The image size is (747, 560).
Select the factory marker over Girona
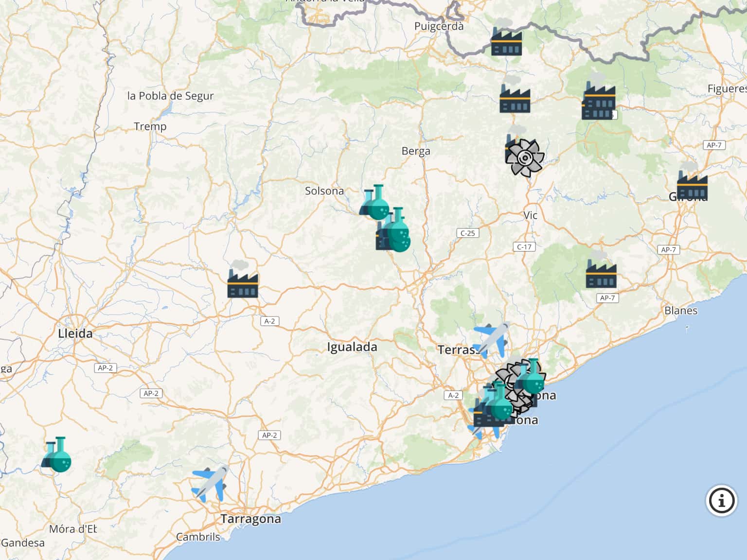click(692, 184)
